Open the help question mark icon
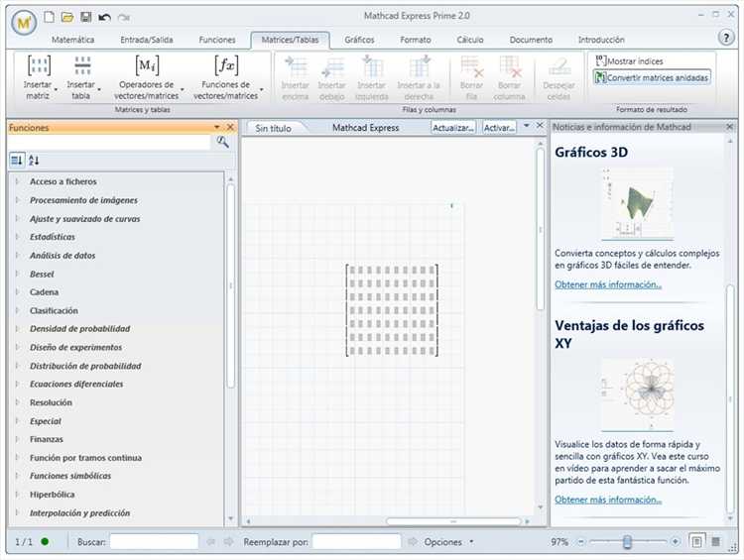 [726, 37]
